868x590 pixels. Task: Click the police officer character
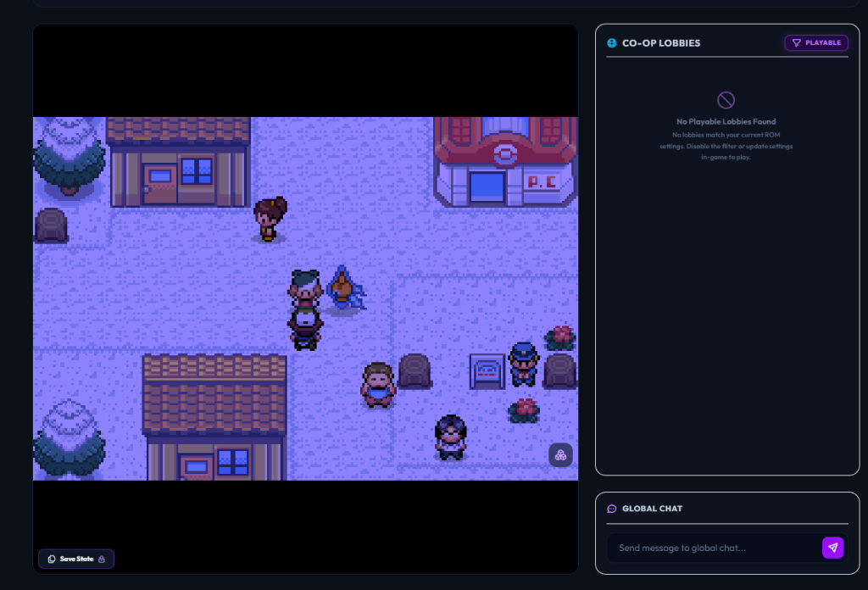point(524,364)
